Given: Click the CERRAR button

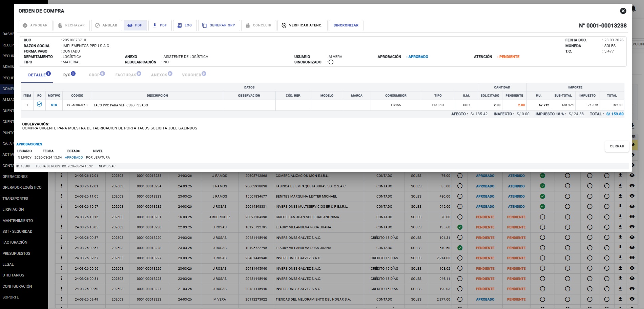Looking at the screenshot, I should coord(617,146).
